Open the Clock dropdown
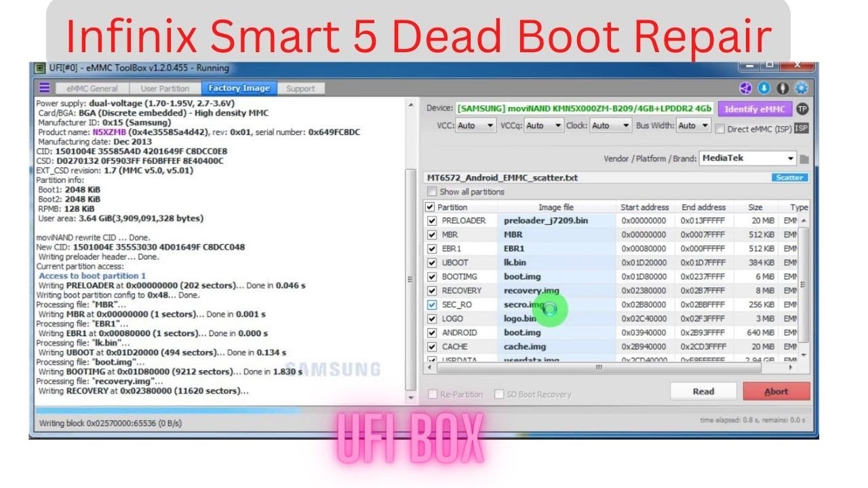This screenshot has width=868, height=488. pos(610,125)
